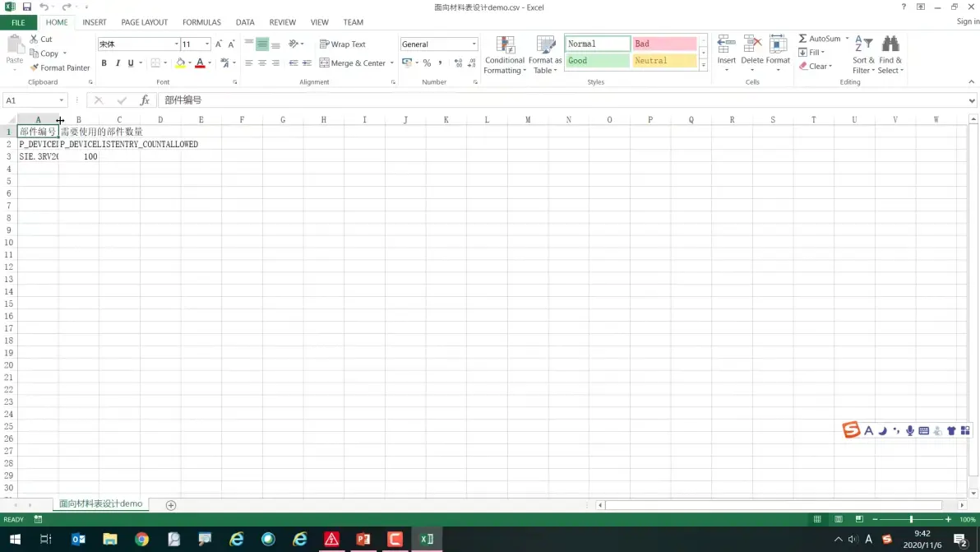This screenshot has height=552, width=980.
Task: Apply the Good cell style
Action: [597, 61]
